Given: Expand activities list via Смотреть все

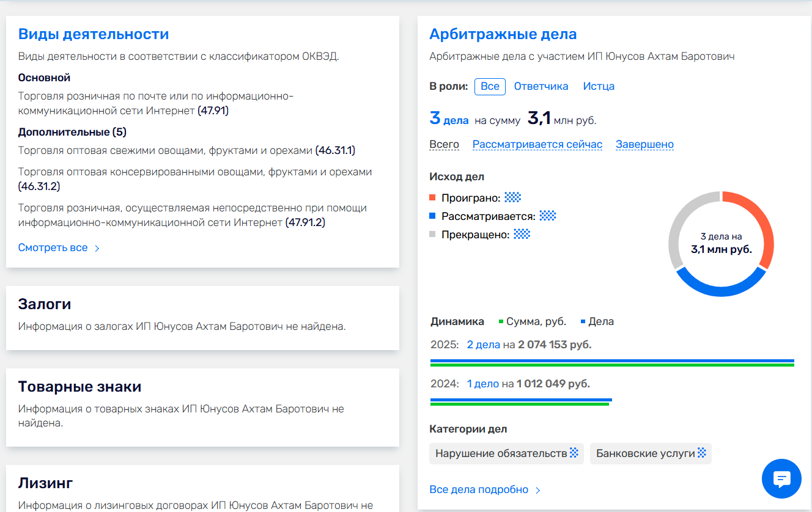Looking at the screenshot, I should coord(53,248).
